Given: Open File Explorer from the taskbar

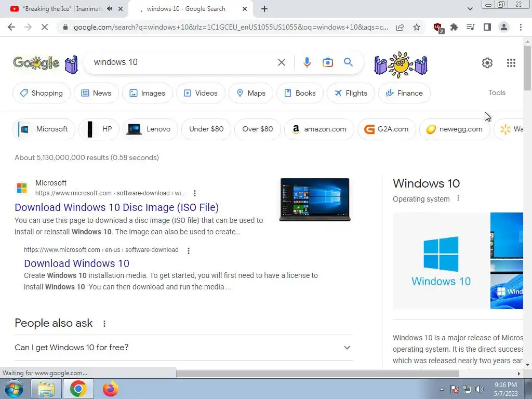Looking at the screenshot, I should [46, 389].
